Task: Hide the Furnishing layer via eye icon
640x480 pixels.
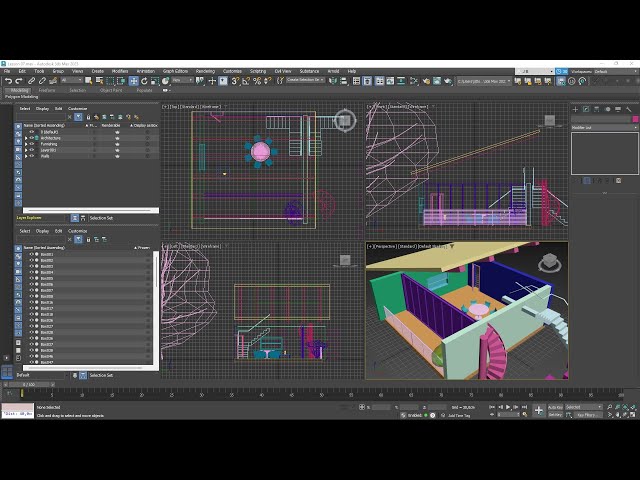Action: coord(31,144)
